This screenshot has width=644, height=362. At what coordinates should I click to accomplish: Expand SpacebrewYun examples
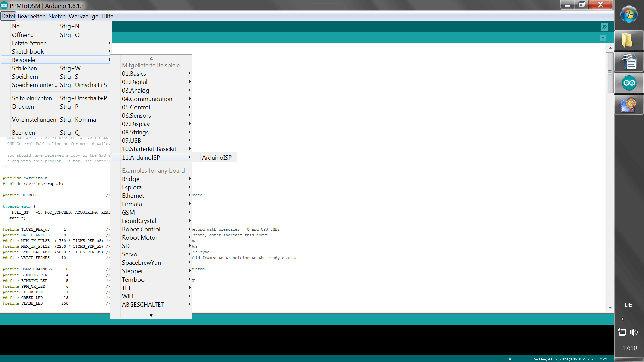click(x=151, y=263)
